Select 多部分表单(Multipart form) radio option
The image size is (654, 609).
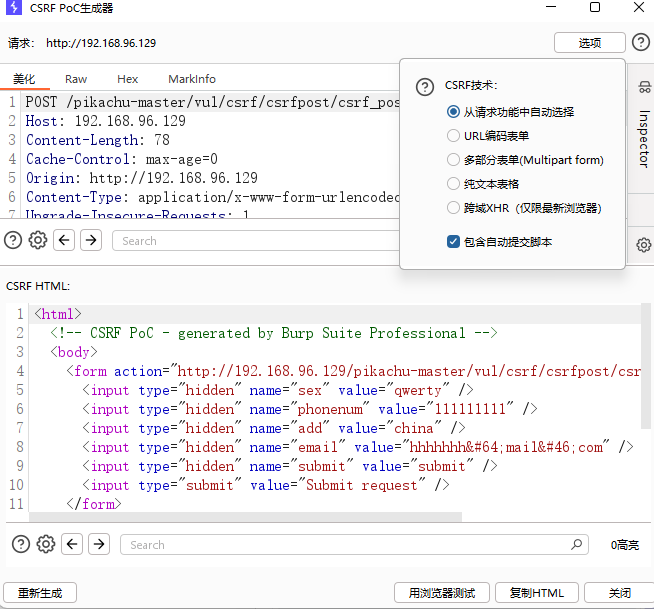pyautogui.click(x=525, y=160)
